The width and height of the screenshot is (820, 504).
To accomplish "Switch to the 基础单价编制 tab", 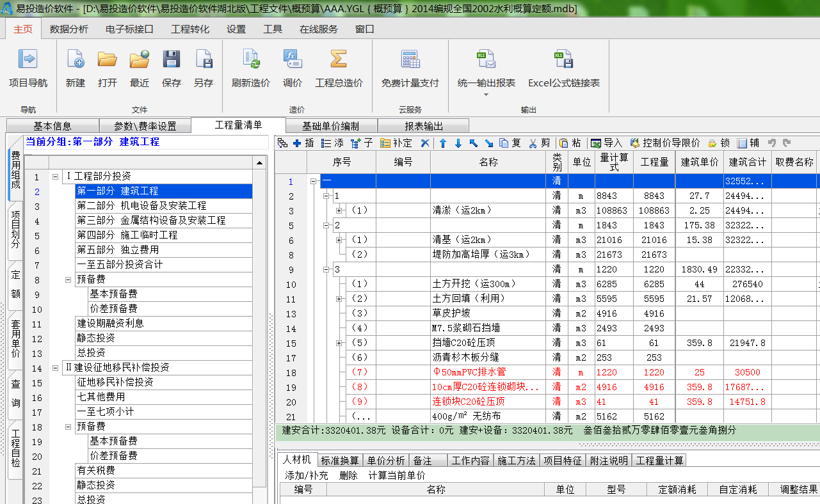I will [x=331, y=126].
